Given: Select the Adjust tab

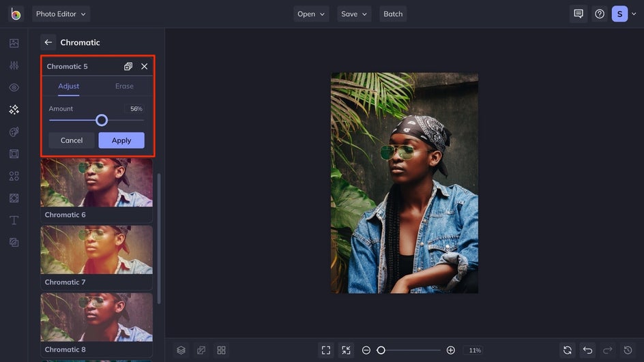Looking at the screenshot, I should tap(69, 86).
